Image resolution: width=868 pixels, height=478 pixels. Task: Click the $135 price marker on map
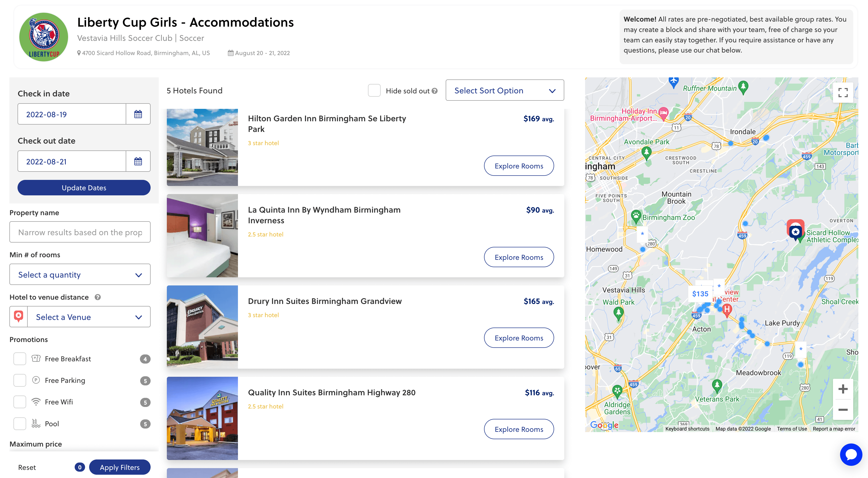tap(700, 294)
